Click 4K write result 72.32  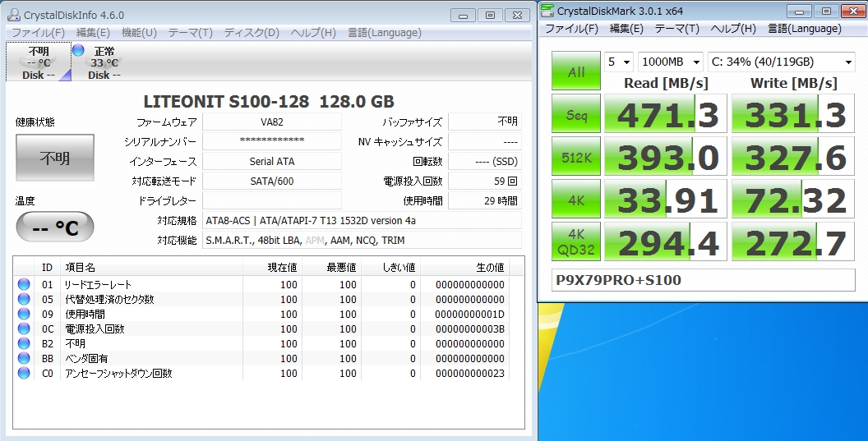[793, 200]
